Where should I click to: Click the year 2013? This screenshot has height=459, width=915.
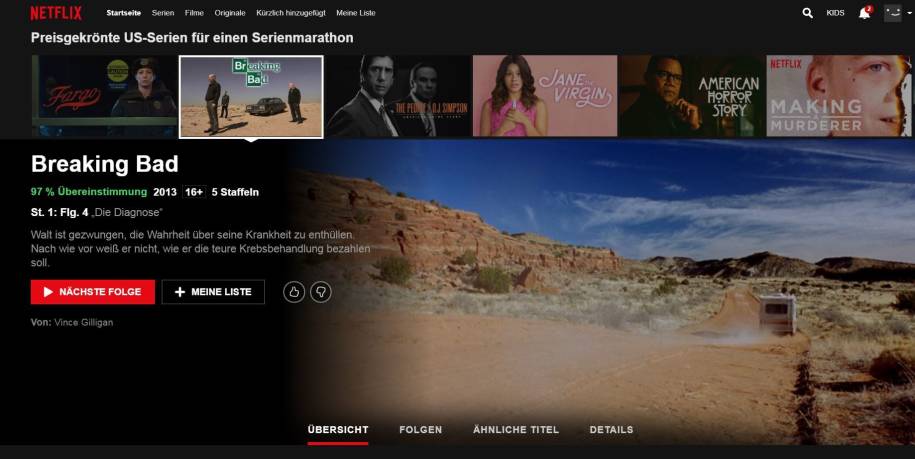pos(165,192)
